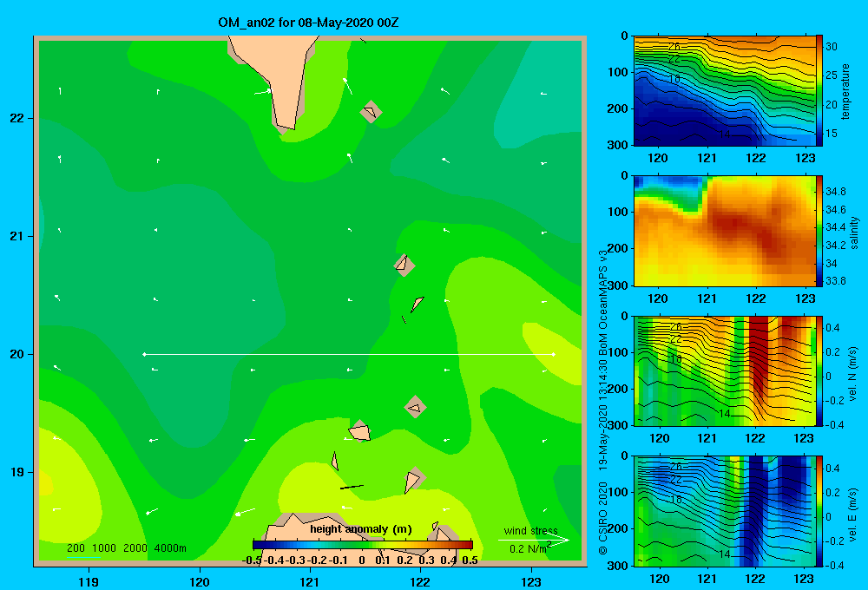
Task: Click the '4000m' bathymetry depth label
Action: 170,548
